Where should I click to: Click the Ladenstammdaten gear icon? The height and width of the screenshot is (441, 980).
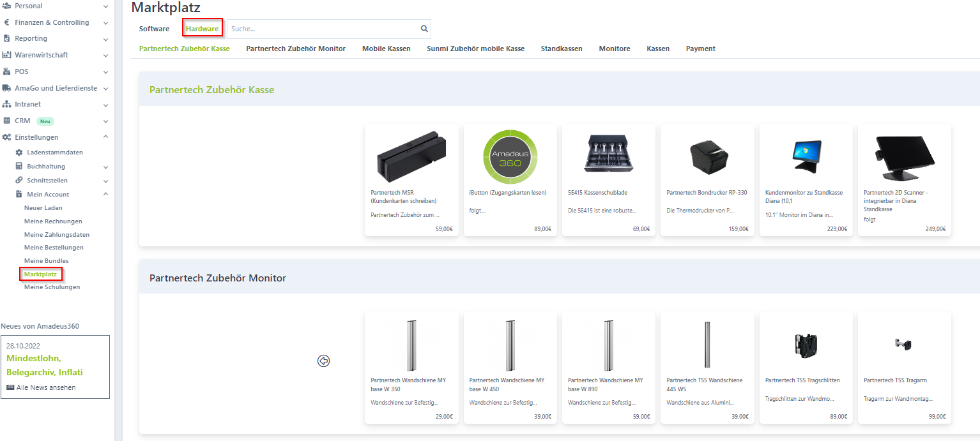click(x=19, y=153)
